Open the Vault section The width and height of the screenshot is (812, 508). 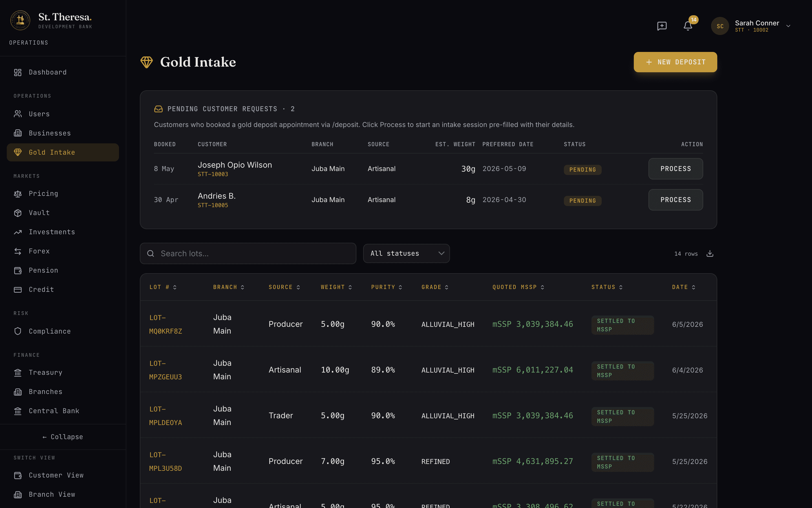pos(63,213)
